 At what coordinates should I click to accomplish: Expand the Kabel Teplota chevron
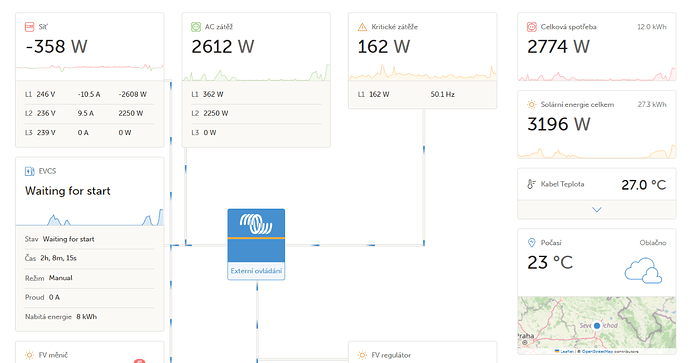(597, 210)
